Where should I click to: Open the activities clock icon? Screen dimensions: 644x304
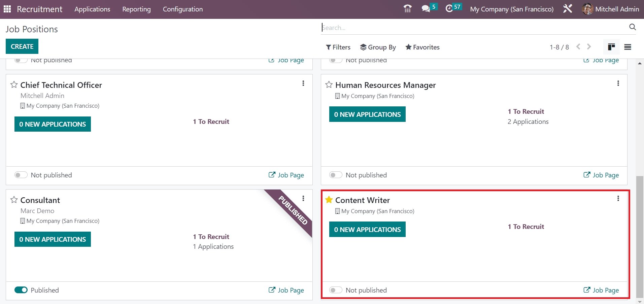click(x=449, y=9)
